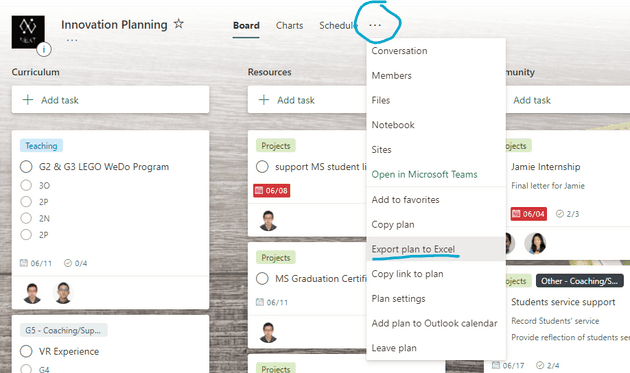Screen dimensions: 630x373
Task: Click the Other - Coaching/S... label
Action: (579, 281)
